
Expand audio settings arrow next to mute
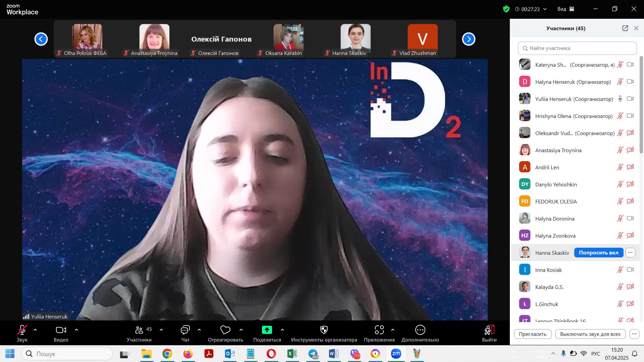[x=35, y=330]
